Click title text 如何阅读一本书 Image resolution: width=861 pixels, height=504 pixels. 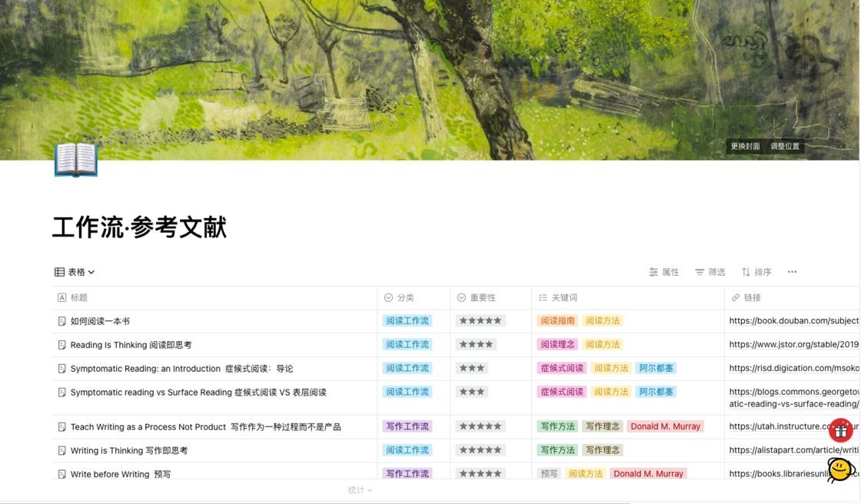(100, 321)
